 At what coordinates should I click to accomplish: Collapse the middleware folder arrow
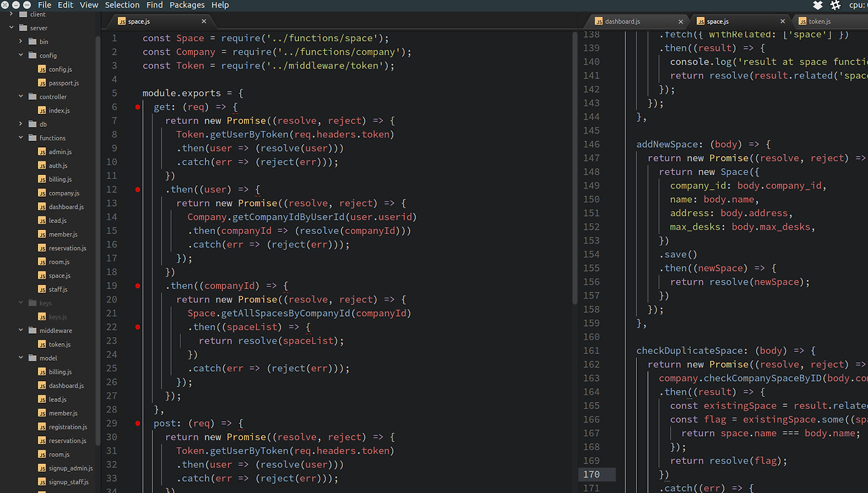[x=21, y=331]
